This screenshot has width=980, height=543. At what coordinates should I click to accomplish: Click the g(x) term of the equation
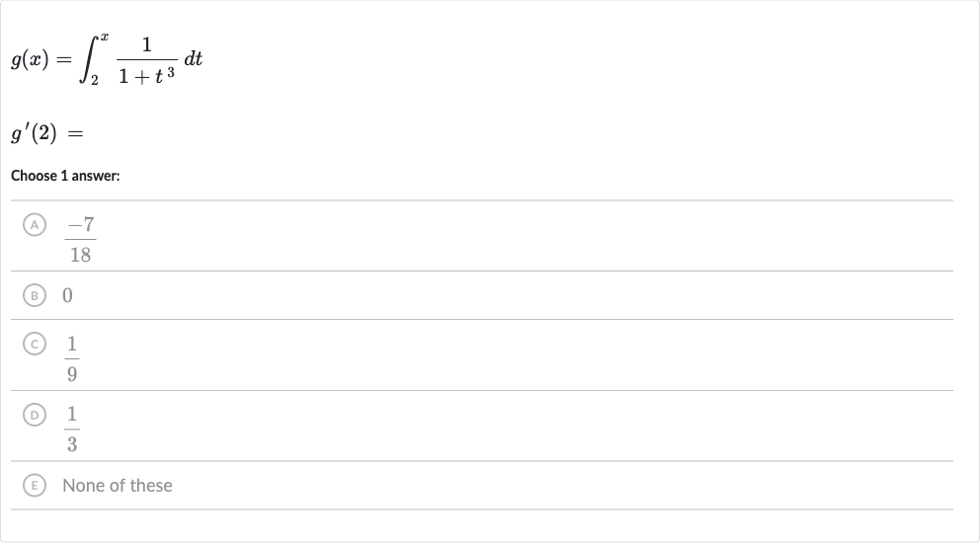click(x=30, y=60)
